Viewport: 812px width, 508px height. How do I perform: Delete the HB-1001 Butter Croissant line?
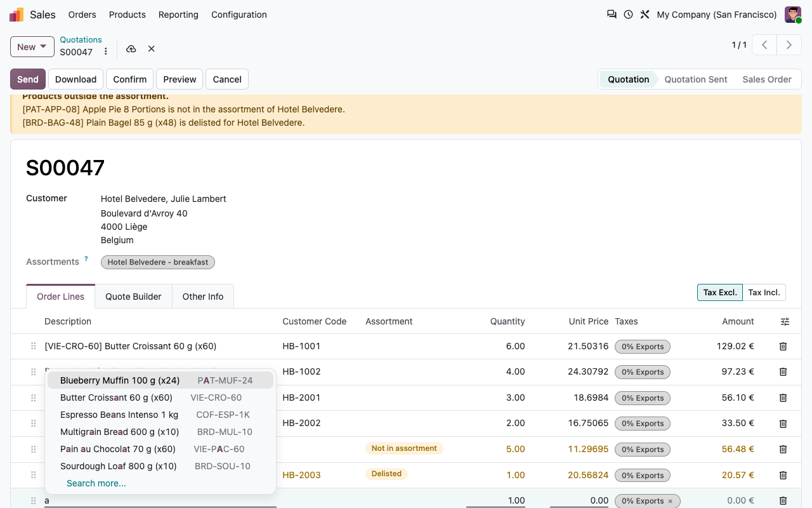[783, 346]
